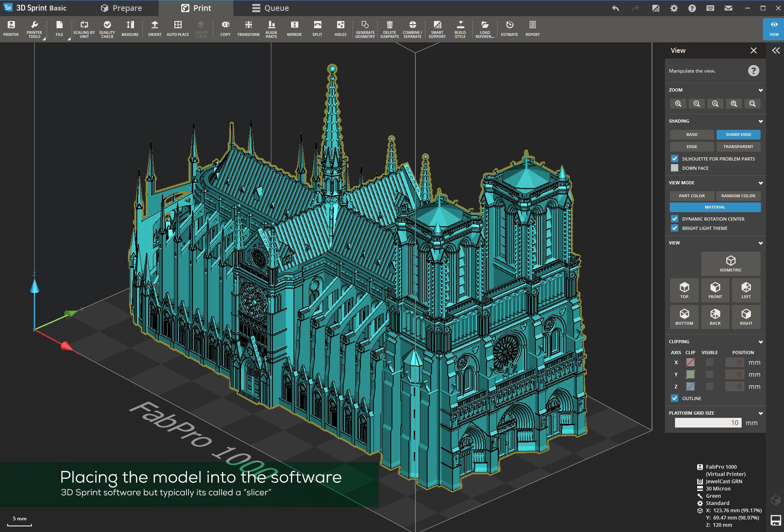Enable the Down Face checkbox

[675, 168]
